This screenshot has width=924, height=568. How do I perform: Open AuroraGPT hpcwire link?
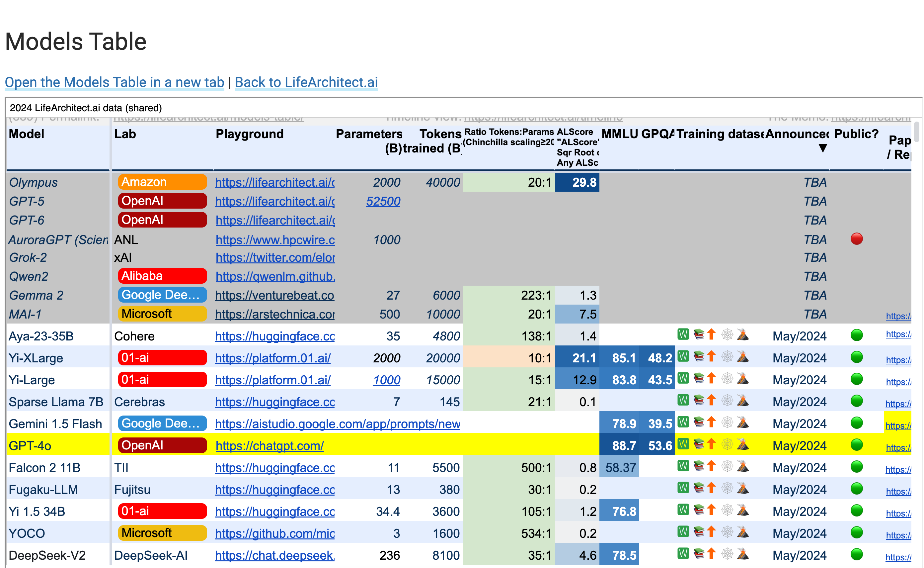click(275, 240)
